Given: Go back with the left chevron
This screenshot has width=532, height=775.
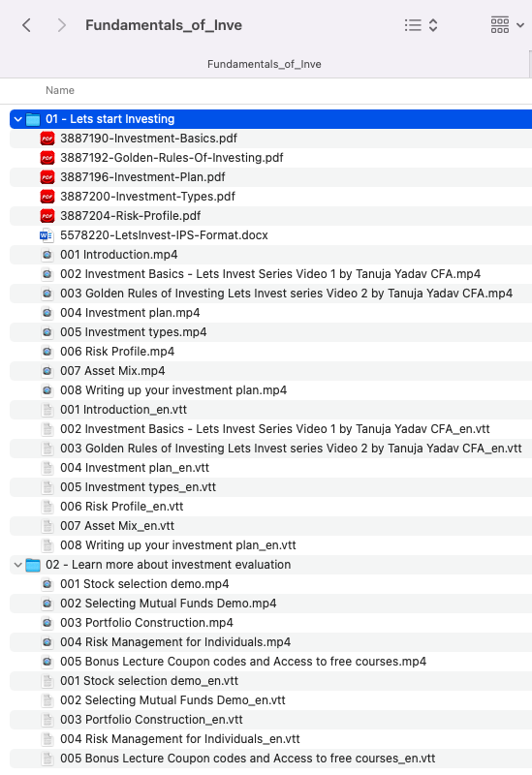Looking at the screenshot, I should (x=27, y=25).
